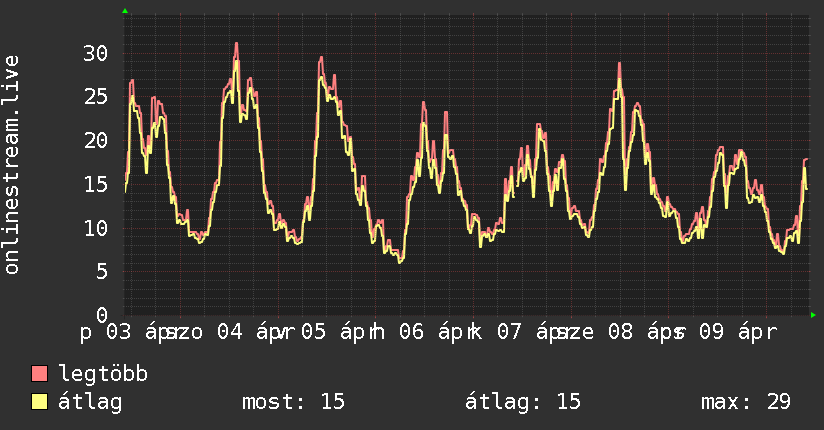This screenshot has width=824, height=430.
Task: Click the 'max: 29' statistic
Action: coord(746,402)
